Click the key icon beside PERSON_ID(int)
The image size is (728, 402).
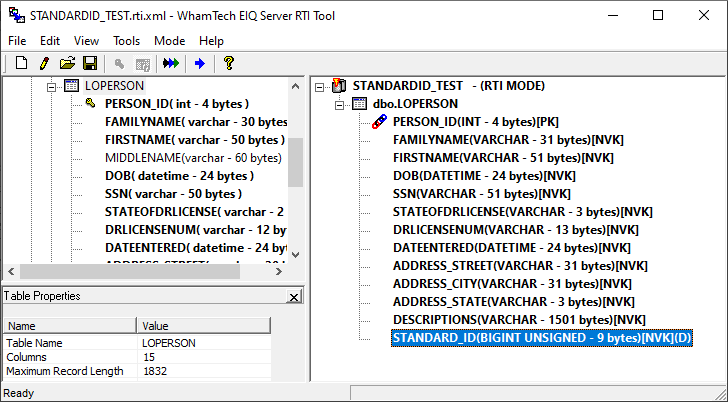click(91, 103)
